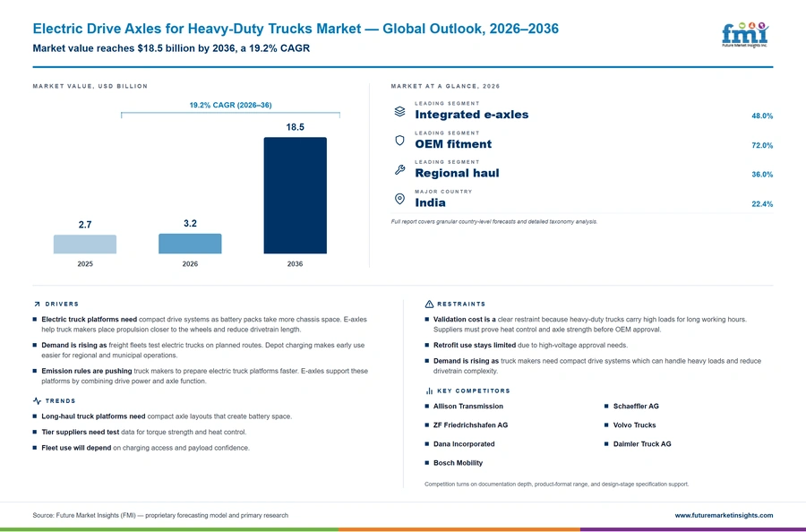Click the shield icon beside OEM fitment

[x=399, y=141]
